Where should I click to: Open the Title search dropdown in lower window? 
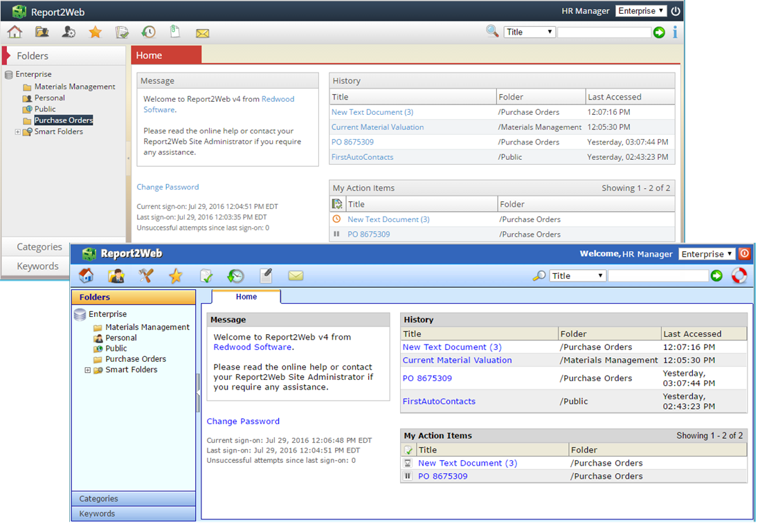coord(578,275)
